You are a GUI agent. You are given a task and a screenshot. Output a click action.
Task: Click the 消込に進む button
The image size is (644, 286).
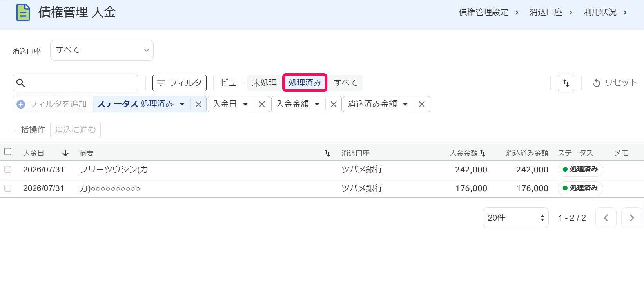coord(75,130)
